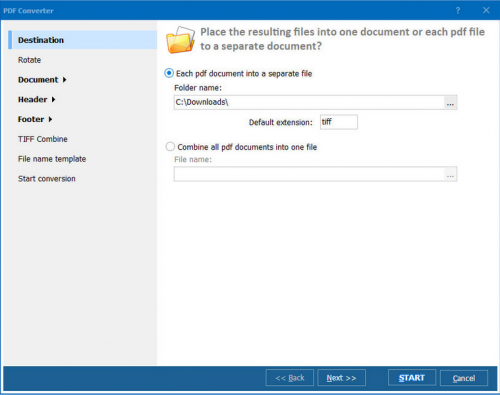Image resolution: width=500 pixels, height=395 pixels.
Task: Select Start conversion in the sidebar
Action: coord(47,179)
